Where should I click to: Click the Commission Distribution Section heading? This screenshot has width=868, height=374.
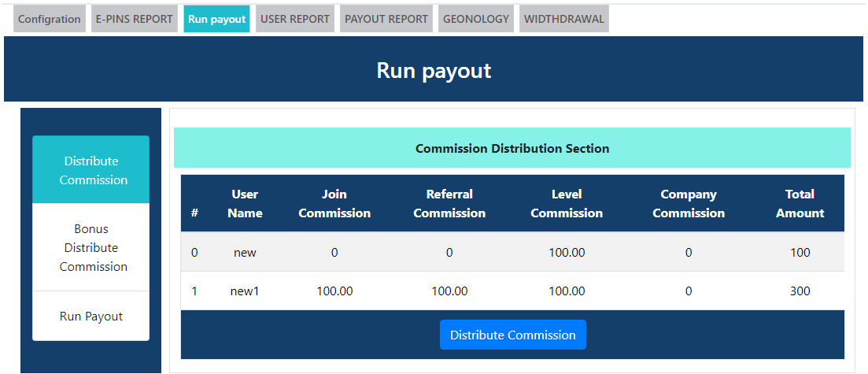coord(512,148)
